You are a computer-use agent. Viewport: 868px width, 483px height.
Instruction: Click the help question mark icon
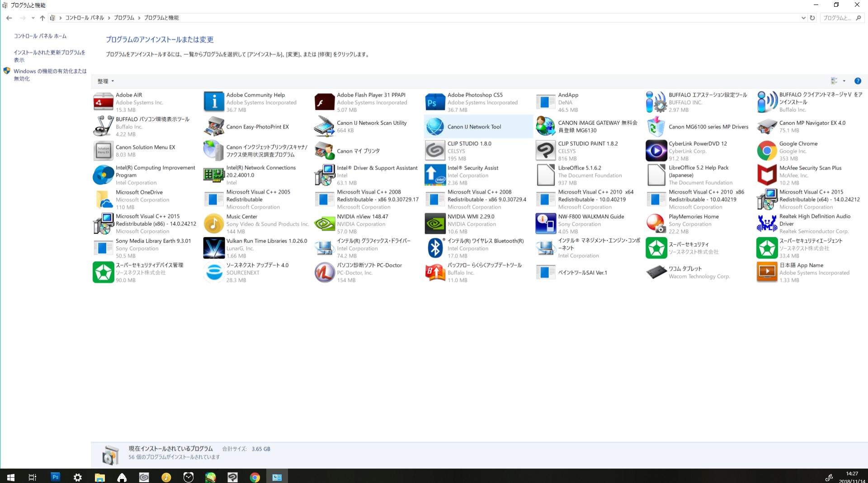[857, 81]
